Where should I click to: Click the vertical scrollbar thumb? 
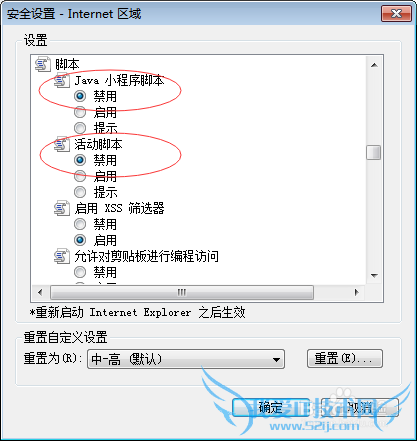click(x=374, y=153)
